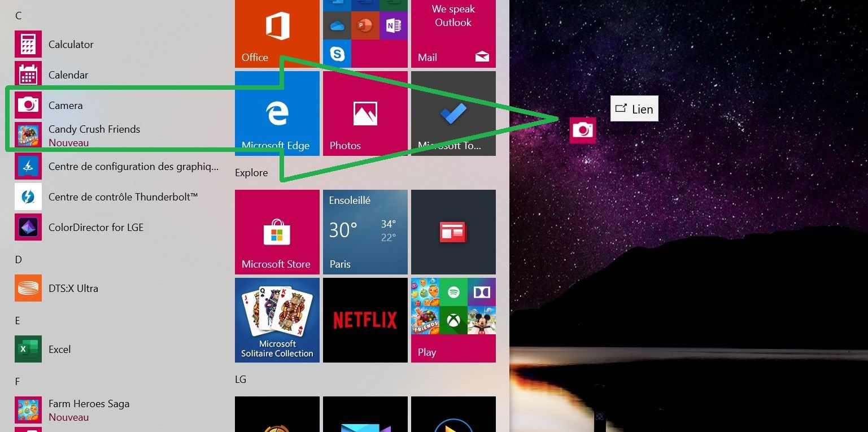The width and height of the screenshot is (868, 432).
Task: Select the Explore tile group header
Action: (251, 173)
